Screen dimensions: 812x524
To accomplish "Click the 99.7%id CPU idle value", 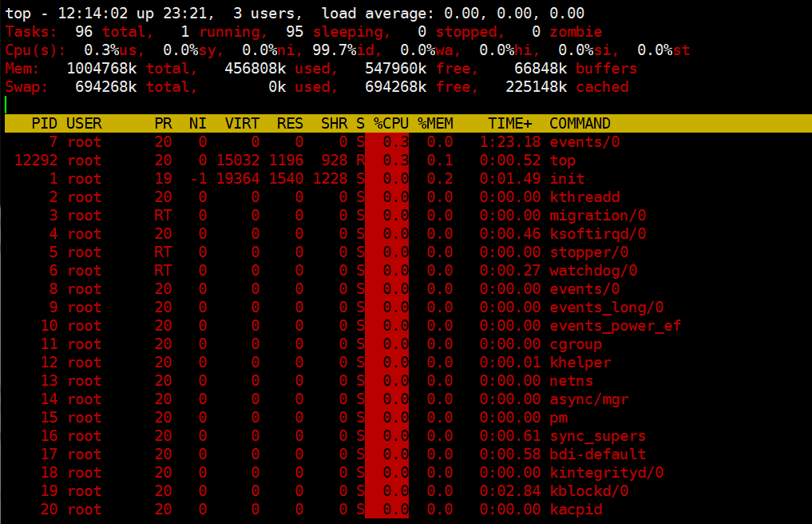I will (347, 50).
